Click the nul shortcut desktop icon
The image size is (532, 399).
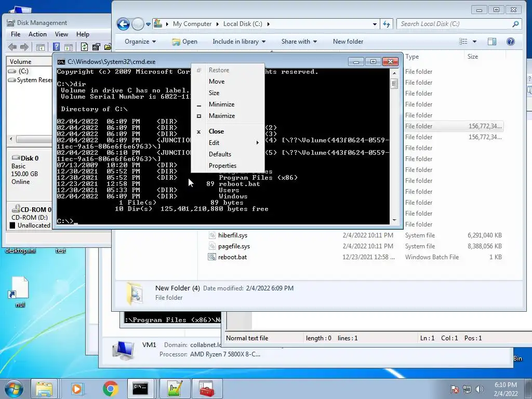[20, 292]
